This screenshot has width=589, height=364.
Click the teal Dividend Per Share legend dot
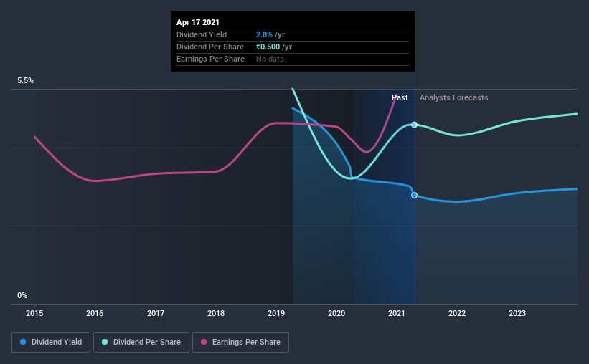(105, 342)
